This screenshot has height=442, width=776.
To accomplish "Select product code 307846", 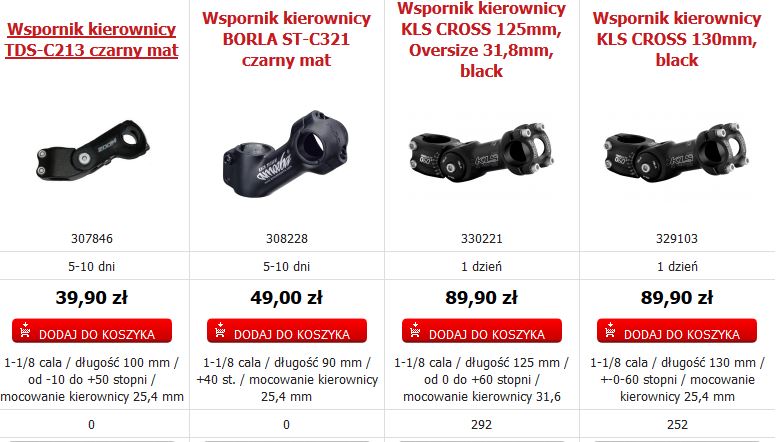I will pos(92,239).
